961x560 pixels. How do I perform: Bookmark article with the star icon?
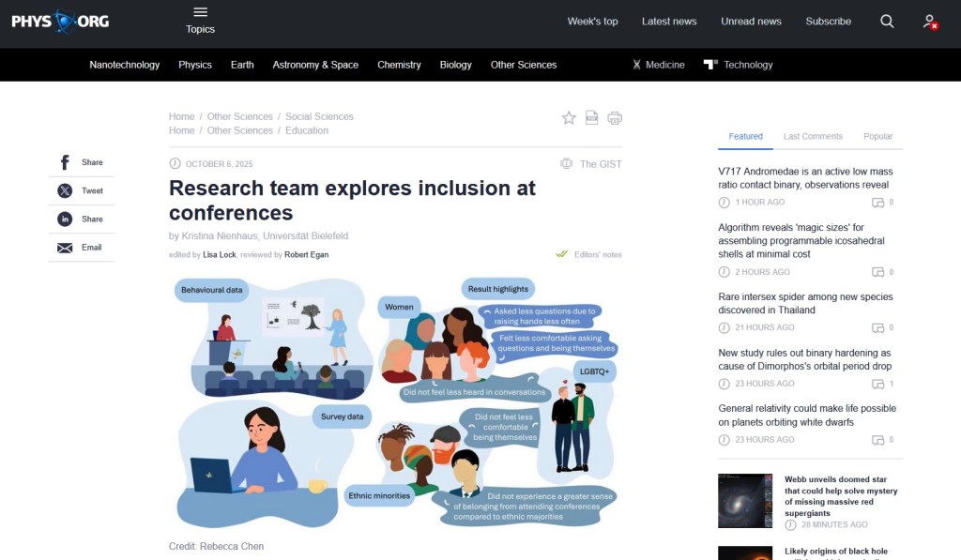[x=569, y=117]
